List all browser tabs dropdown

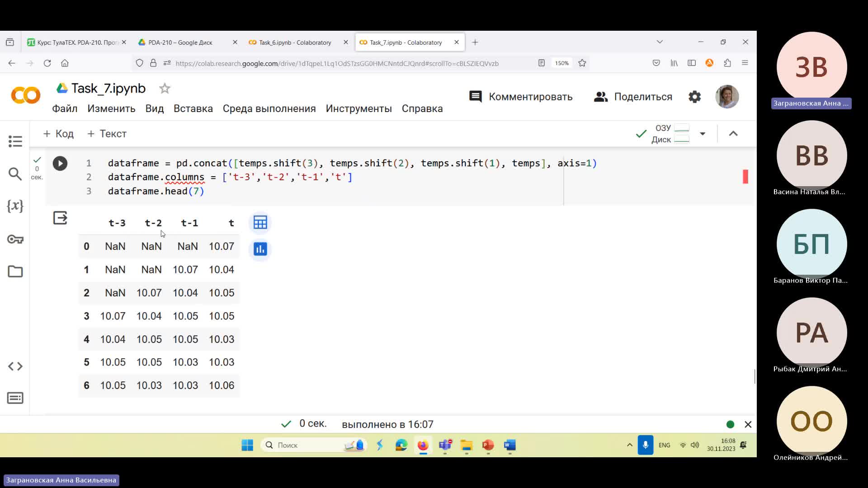660,42
